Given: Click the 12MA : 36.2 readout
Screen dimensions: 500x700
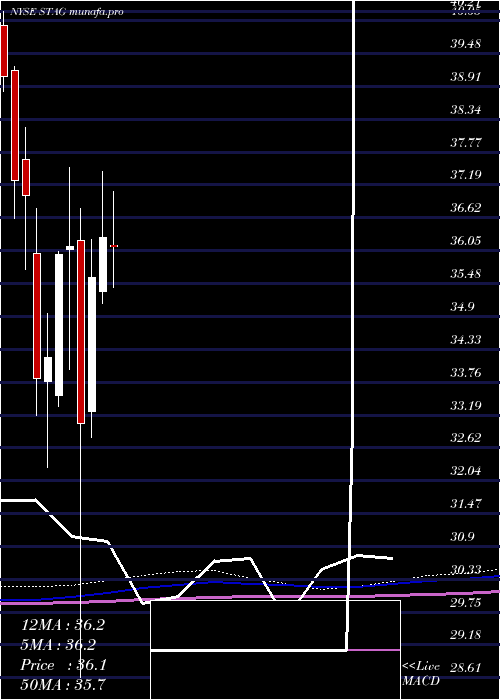Looking at the screenshot, I should pyautogui.click(x=63, y=625).
